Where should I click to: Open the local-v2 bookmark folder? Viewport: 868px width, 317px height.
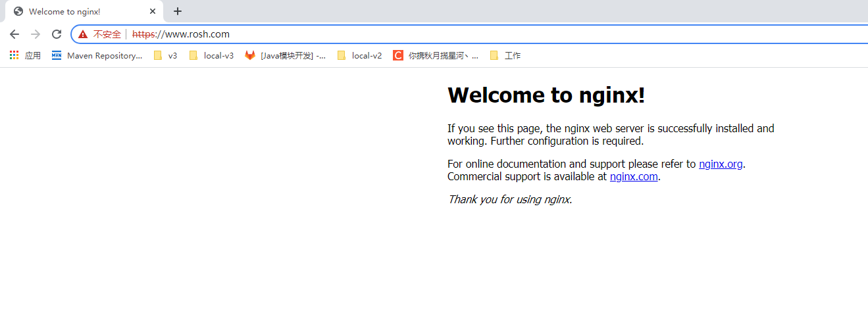[x=359, y=55]
